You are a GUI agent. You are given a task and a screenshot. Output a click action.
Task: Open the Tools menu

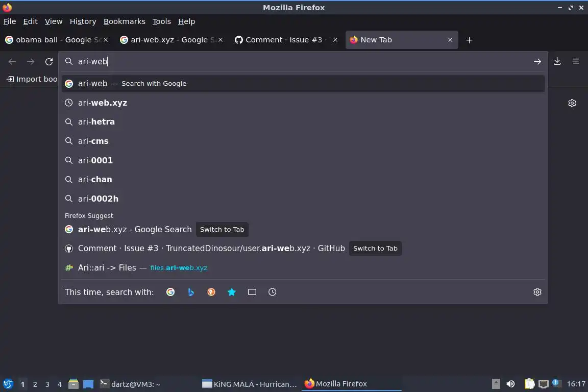[x=162, y=21]
